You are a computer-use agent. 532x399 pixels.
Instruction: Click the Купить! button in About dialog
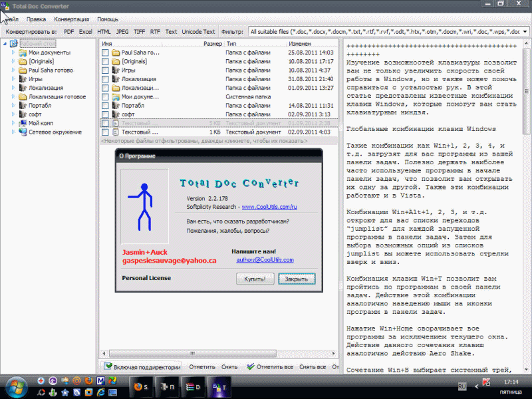click(x=255, y=279)
